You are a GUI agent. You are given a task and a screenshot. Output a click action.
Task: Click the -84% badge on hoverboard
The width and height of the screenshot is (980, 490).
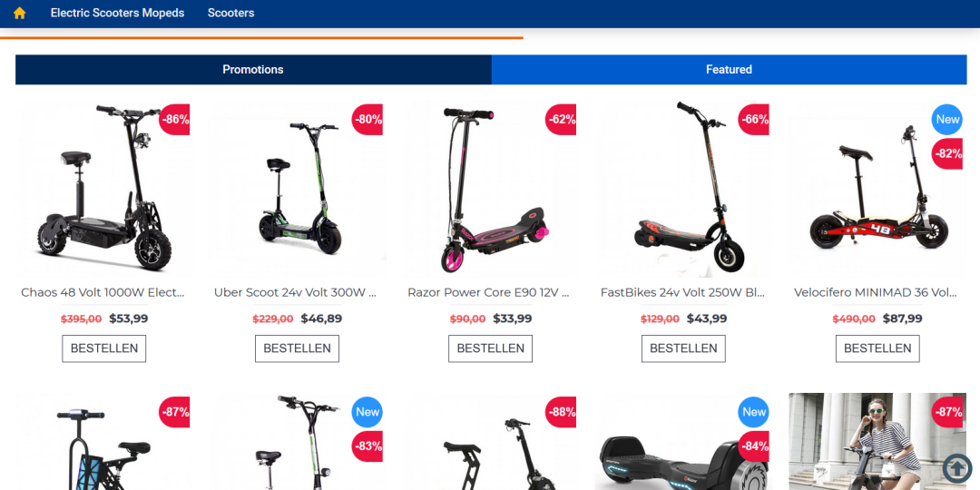point(754,446)
